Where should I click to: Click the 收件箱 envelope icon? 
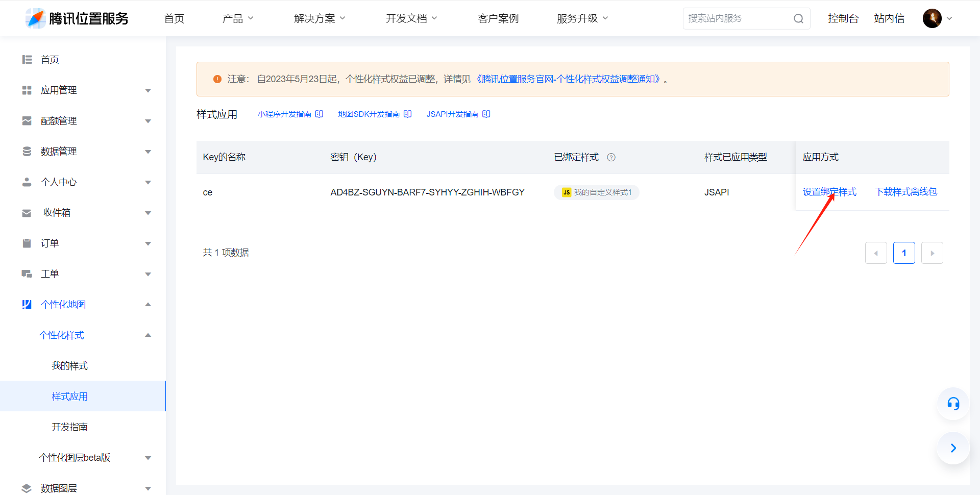(x=27, y=213)
